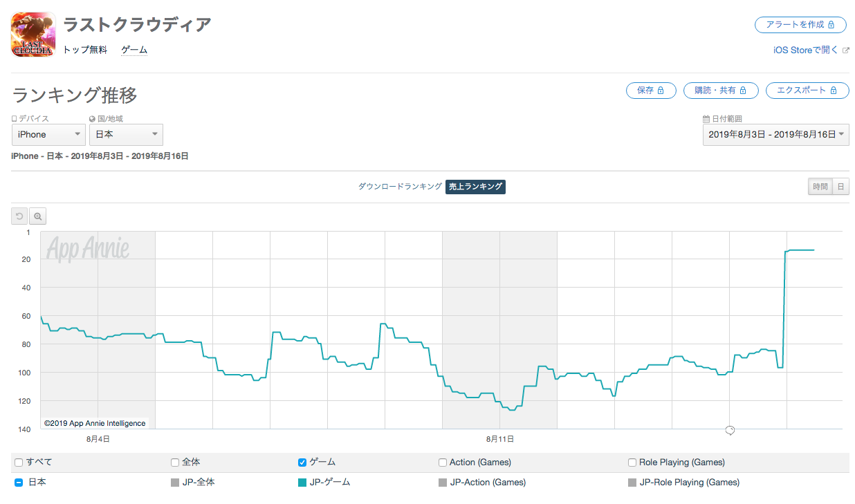Click the JP-Role Playing (Games) gray swatch
The image size is (855, 504).
[632, 483]
